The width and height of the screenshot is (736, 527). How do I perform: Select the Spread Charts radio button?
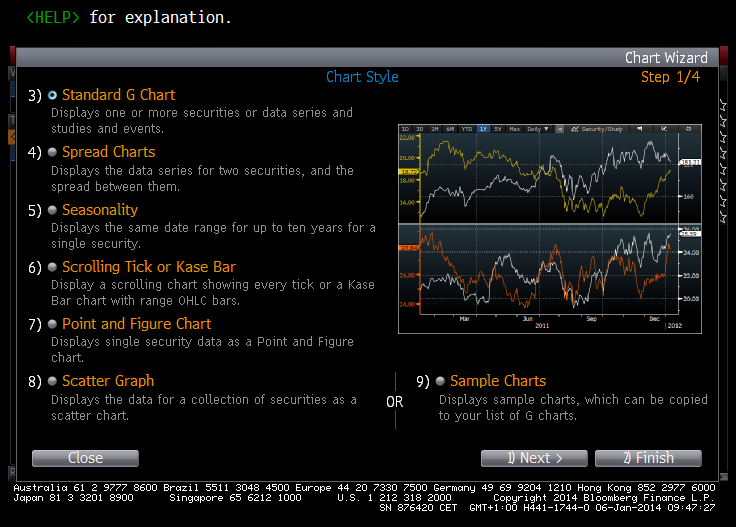click(53, 152)
